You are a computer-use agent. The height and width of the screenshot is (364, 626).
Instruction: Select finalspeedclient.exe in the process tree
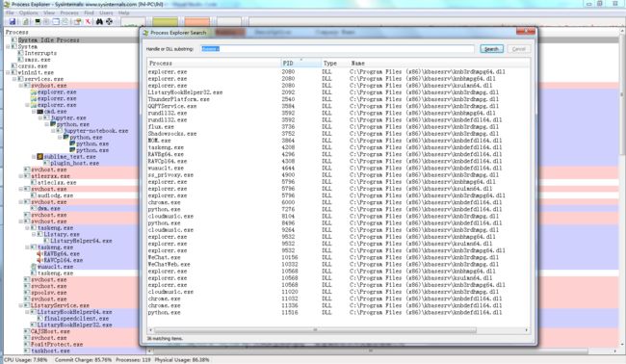pos(76,319)
